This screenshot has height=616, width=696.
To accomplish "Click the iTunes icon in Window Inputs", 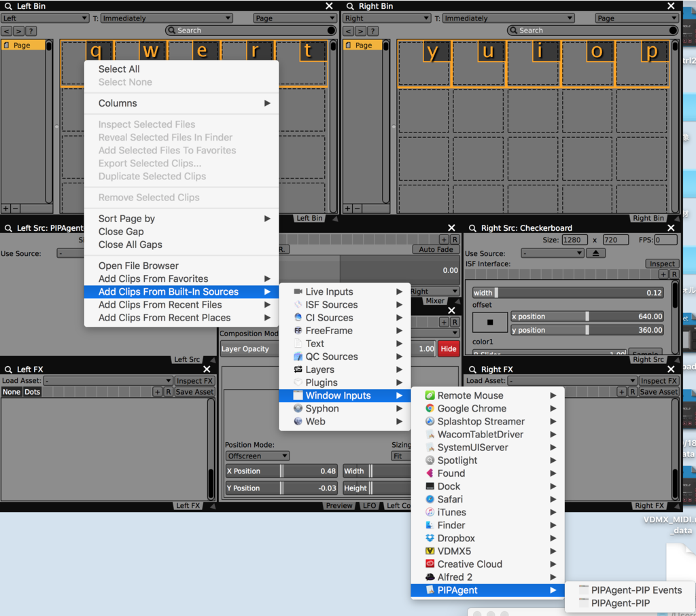I will coord(430,512).
